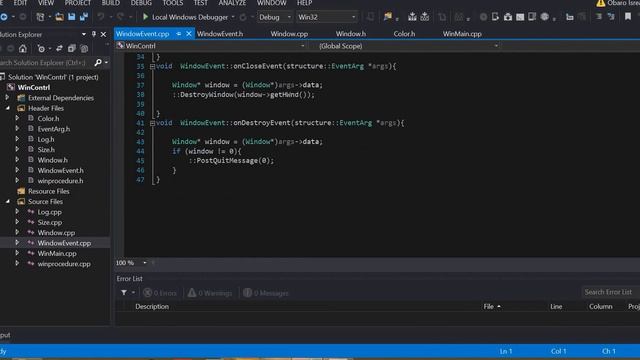Click the Open File folder icon
Viewport: 640px width, 360px height.
[x=60, y=17]
